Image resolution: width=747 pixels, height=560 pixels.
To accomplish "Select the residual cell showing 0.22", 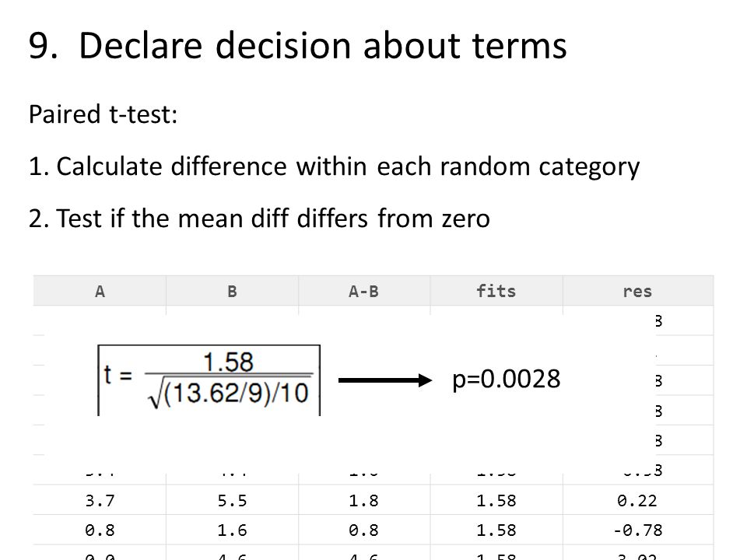I will point(637,500).
